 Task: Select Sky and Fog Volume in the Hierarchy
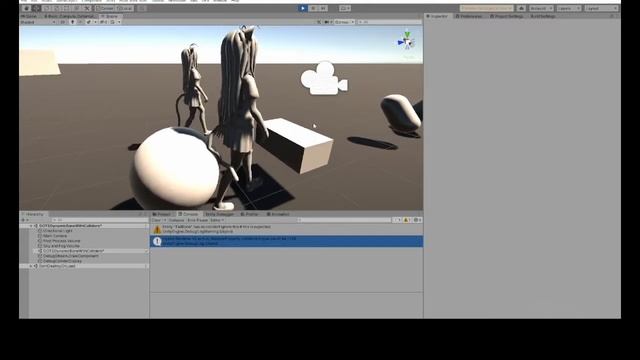pos(61,246)
